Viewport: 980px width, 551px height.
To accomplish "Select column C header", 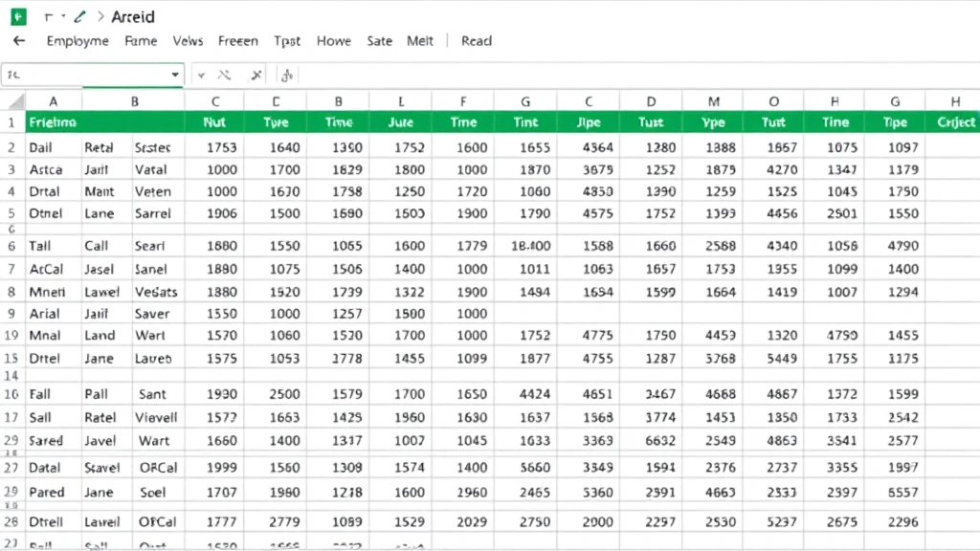I will 214,99.
